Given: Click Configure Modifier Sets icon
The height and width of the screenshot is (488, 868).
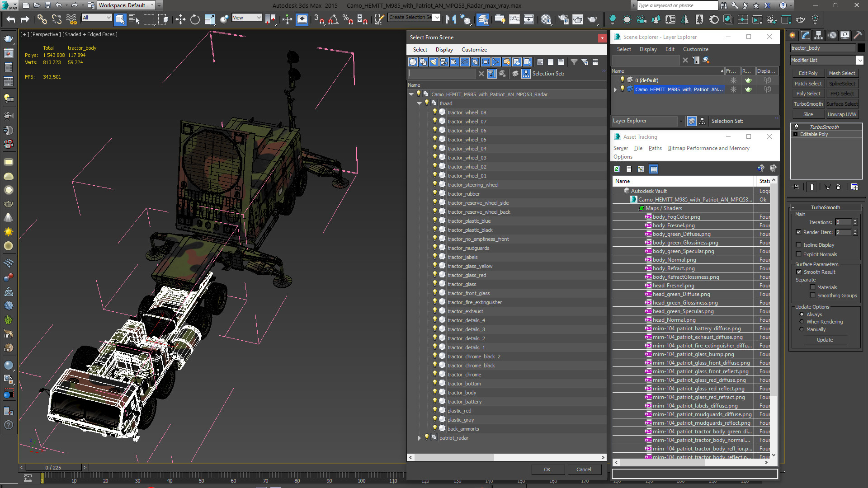Looking at the screenshot, I should point(854,187).
